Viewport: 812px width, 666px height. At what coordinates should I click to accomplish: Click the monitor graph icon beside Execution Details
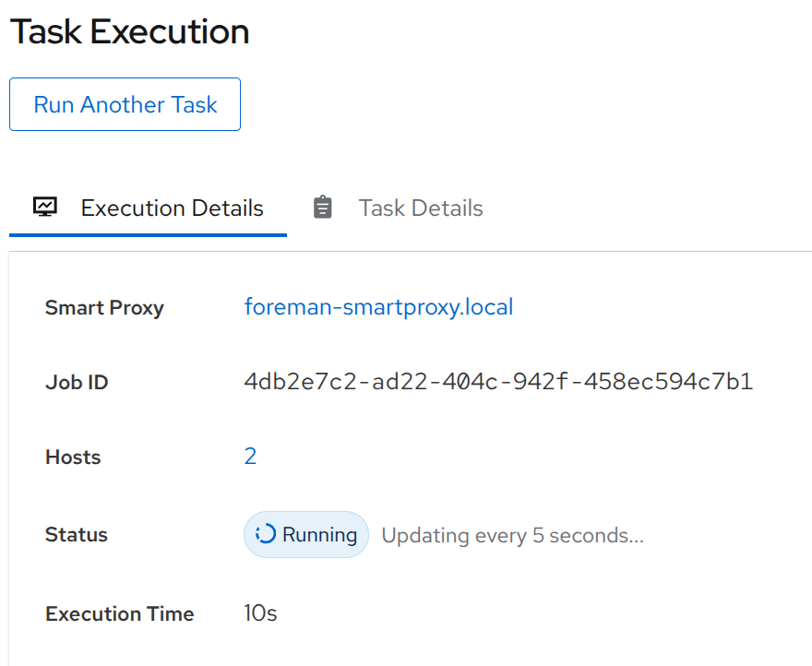pos(43,207)
